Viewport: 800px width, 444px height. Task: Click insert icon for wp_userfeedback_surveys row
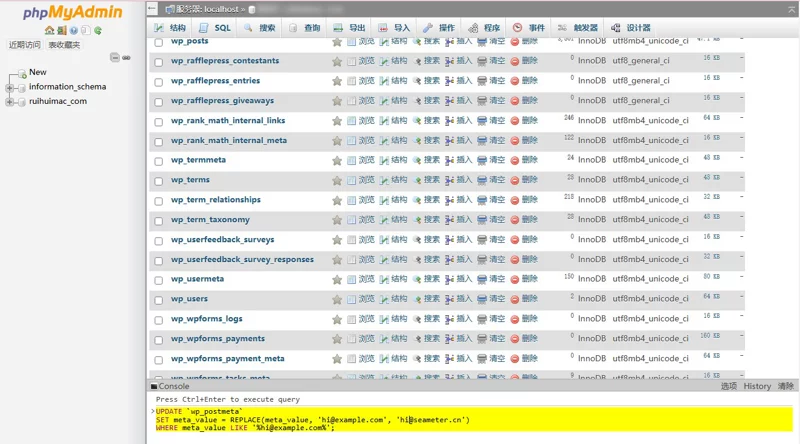pyautogui.click(x=449, y=240)
